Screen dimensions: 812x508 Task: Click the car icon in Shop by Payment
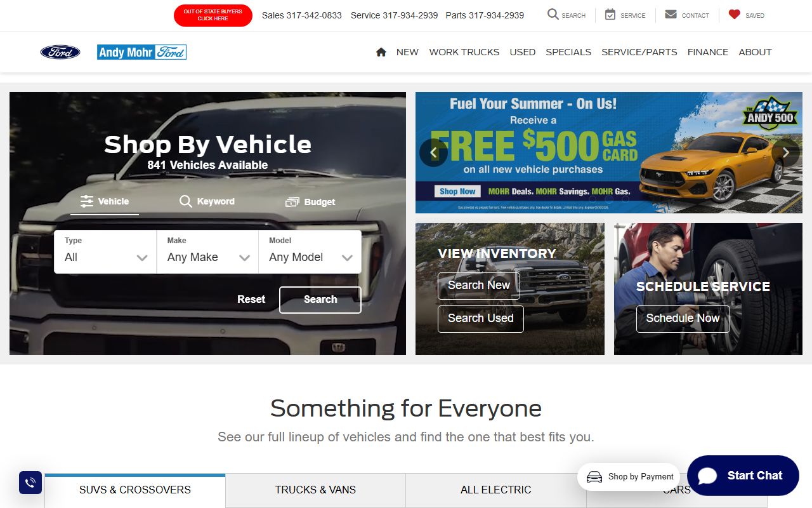click(594, 477)
